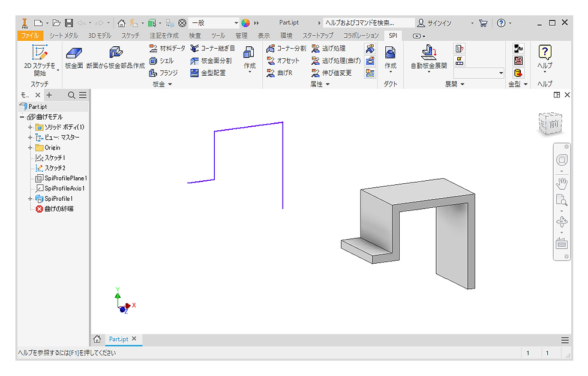This screenshot has width=588, height=376.
Task: Click the コーナー継ぎ目 tool
Action: coord(212,49)
